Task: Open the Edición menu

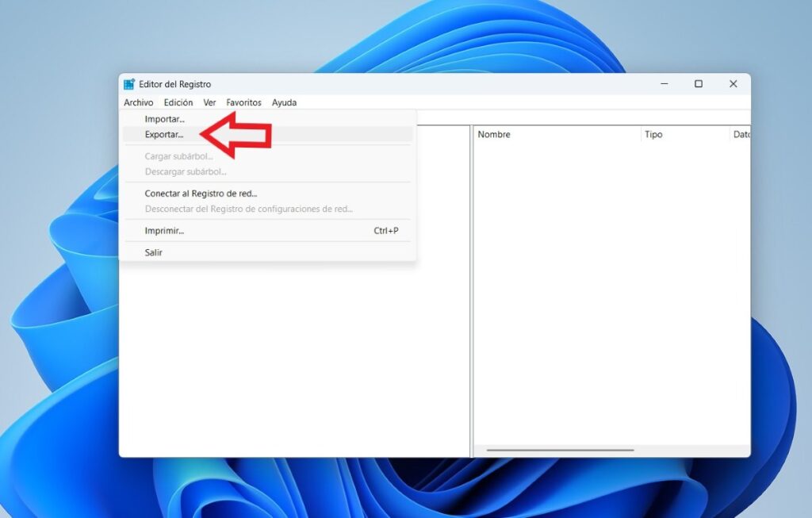Action: click(178, 102)
